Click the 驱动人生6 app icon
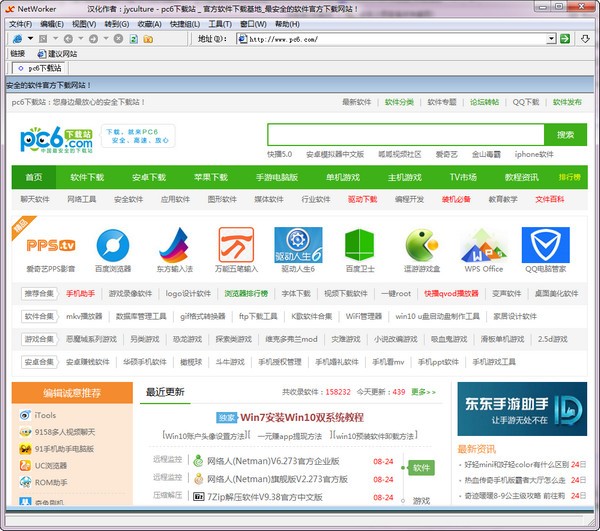The image size is (600, 531). (298, 245)
